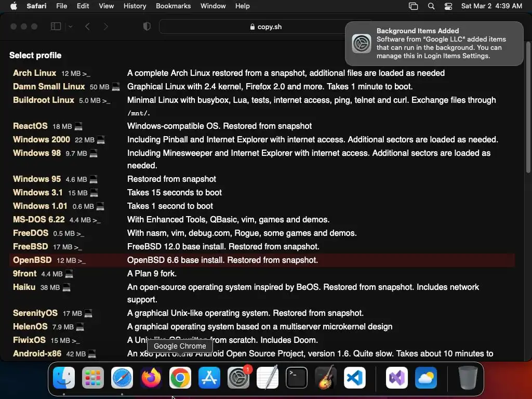Image resolution: width=532 pixels, height=399 pixels.
Task: Open System Settings in the dock
Action: (x=238, y=378)
